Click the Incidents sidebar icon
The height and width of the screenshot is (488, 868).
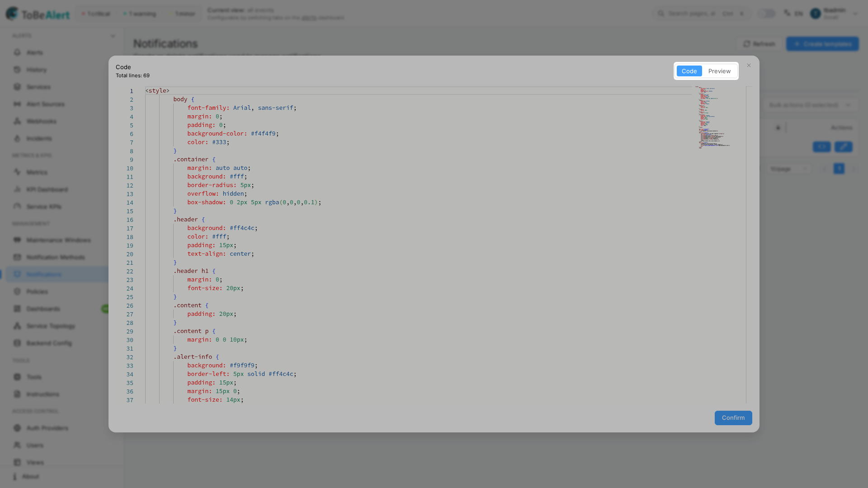click(17, 138)
